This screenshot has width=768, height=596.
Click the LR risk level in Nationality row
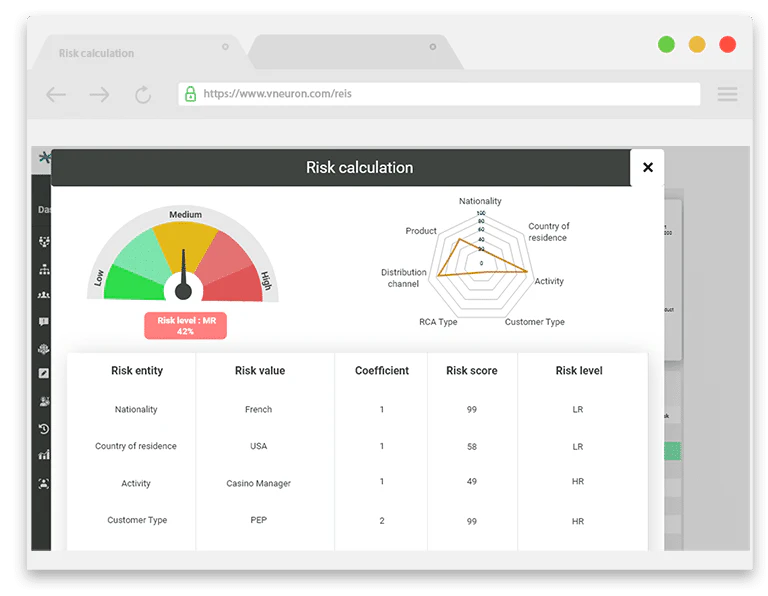point(578,409)
